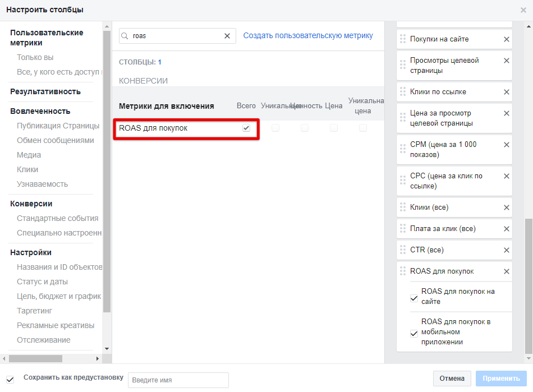Viewport: 533px width, 392px height.
Task: Grab drag handle of 'Клики (все)' column
Action: (x=402, y=207)
